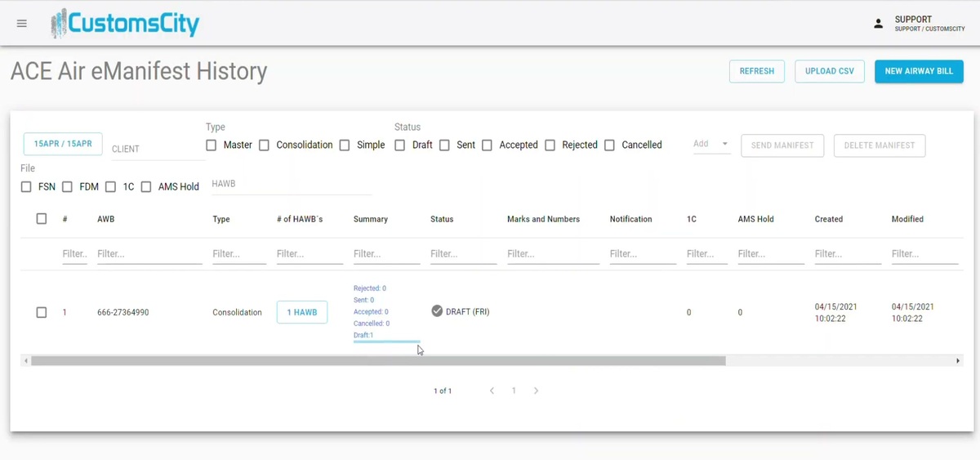Screen dimensions: 980x460
Task: Check the FSN file checkbox
Action: click(26, 186)
